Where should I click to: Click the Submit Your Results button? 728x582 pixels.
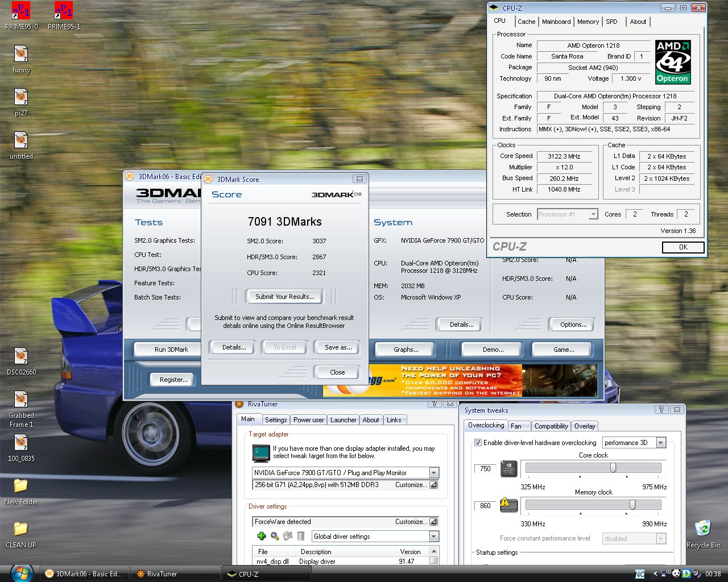(x=284, y=297)
